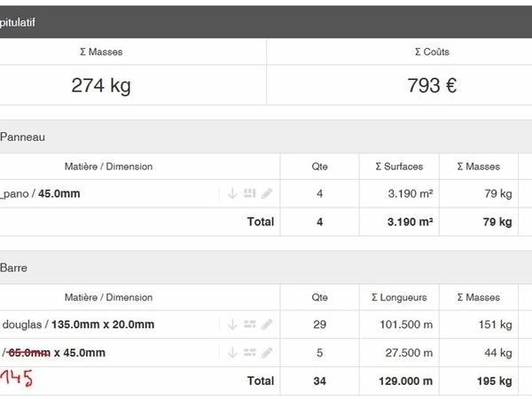Click the down arrow icon in the douglas row
Viewport: 532px width, 399px height.
pyautogui.click(x=232, y=325)
